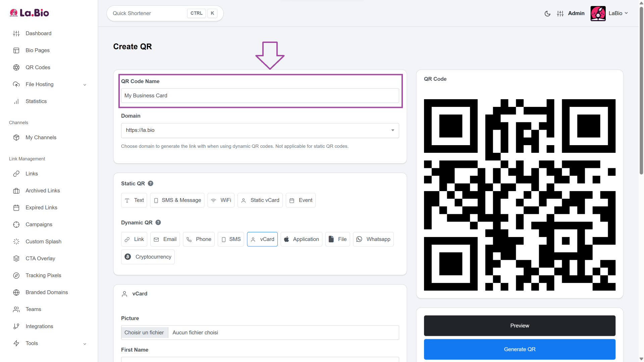
Task: Open the Domain dropdown
Action: tap(260, 130)
